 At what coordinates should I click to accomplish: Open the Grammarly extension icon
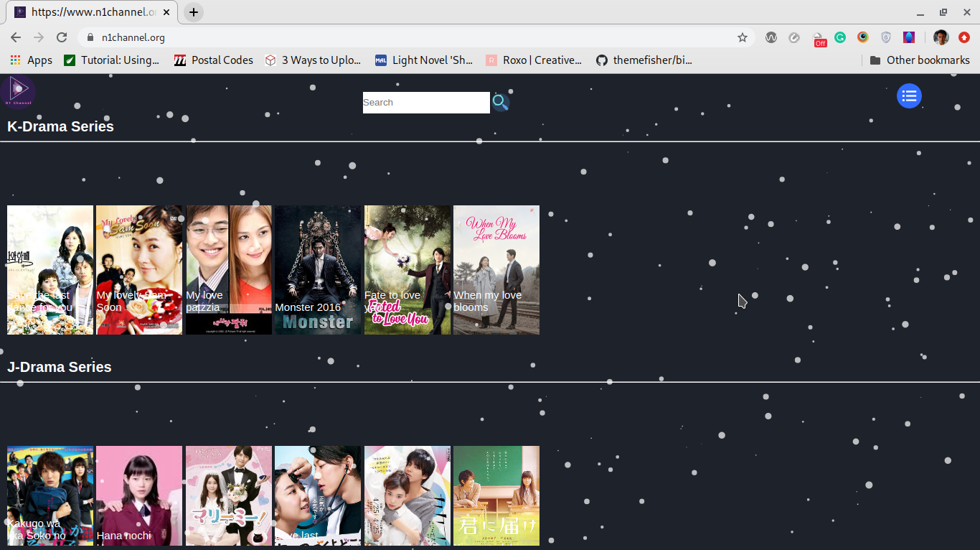(839, 37)
